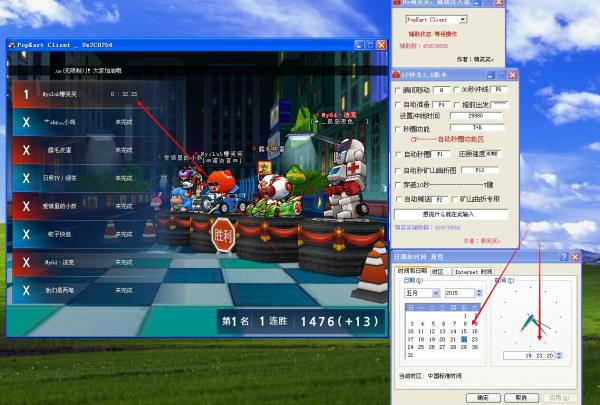The width and height of the screenshot is (600, 405).
Task: Click the F4 hotkey field beside 自动准备
Action: point(441,104)
